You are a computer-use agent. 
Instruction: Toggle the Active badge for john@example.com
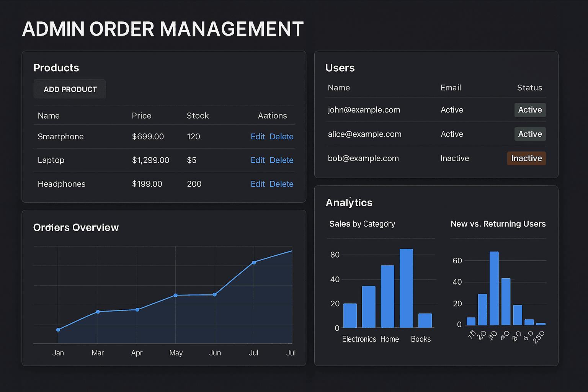tap(530, 110)
